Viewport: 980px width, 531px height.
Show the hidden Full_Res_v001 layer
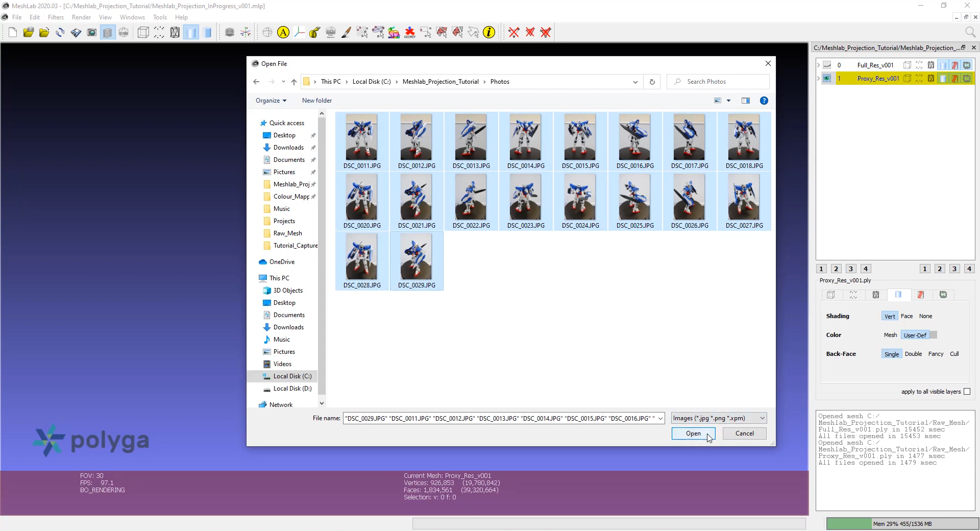tap(827, 65)
